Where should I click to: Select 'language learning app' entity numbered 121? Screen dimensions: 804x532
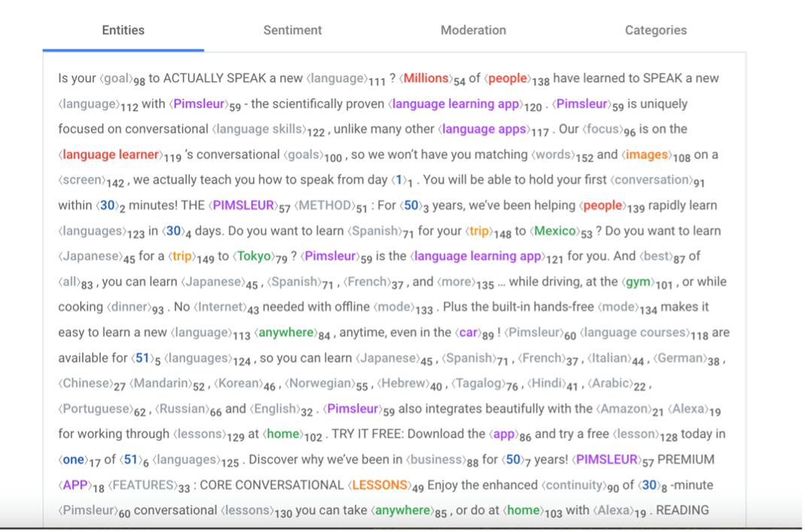pyautogui.click(x=478, y=256)
